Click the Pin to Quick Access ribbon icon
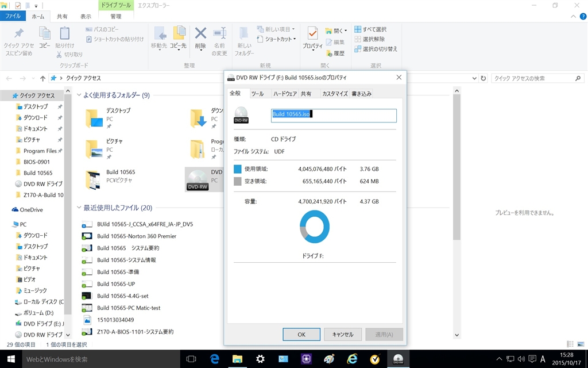 coord(19,34)
